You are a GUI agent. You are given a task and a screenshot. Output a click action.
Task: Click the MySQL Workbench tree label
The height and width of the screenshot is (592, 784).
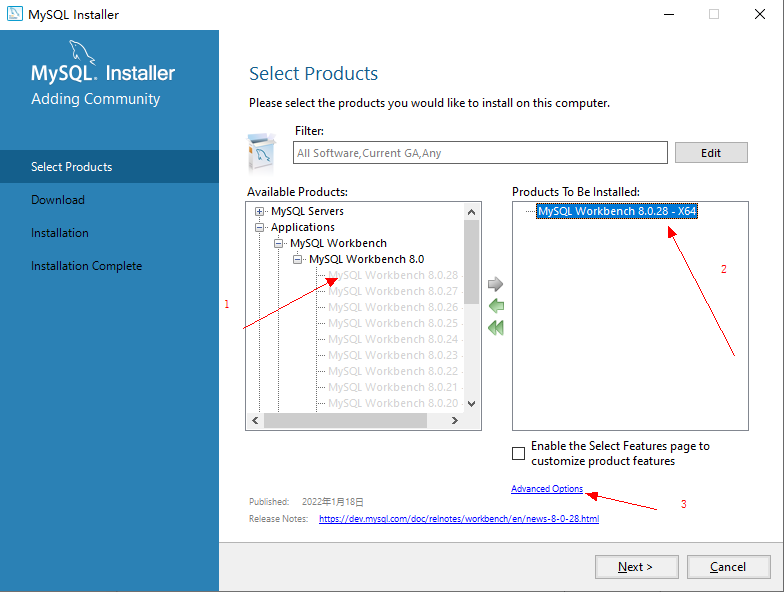tap(338, 243)
